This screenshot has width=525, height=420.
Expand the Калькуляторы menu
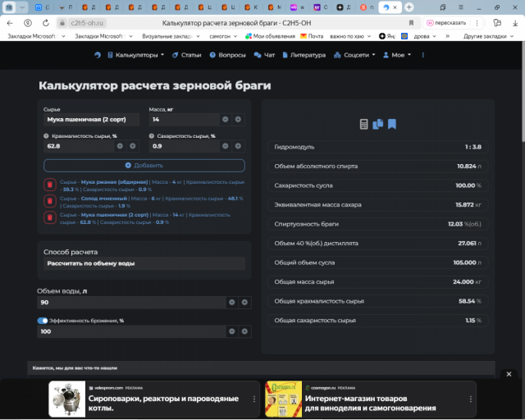(x=136, y=55)
